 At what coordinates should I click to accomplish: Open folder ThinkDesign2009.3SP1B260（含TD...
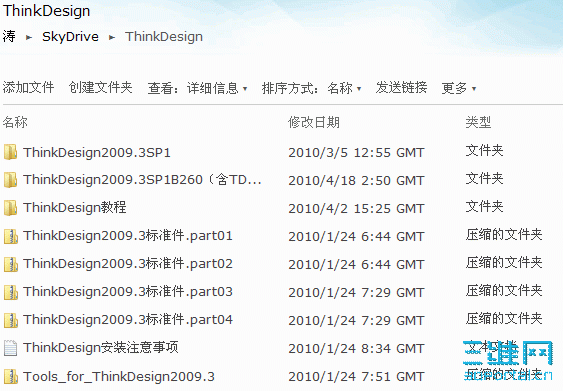[142, 180]
